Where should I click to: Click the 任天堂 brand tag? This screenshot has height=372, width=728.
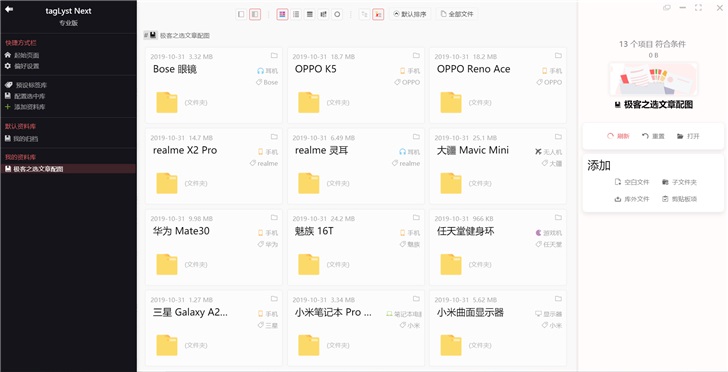pos(549,244)
